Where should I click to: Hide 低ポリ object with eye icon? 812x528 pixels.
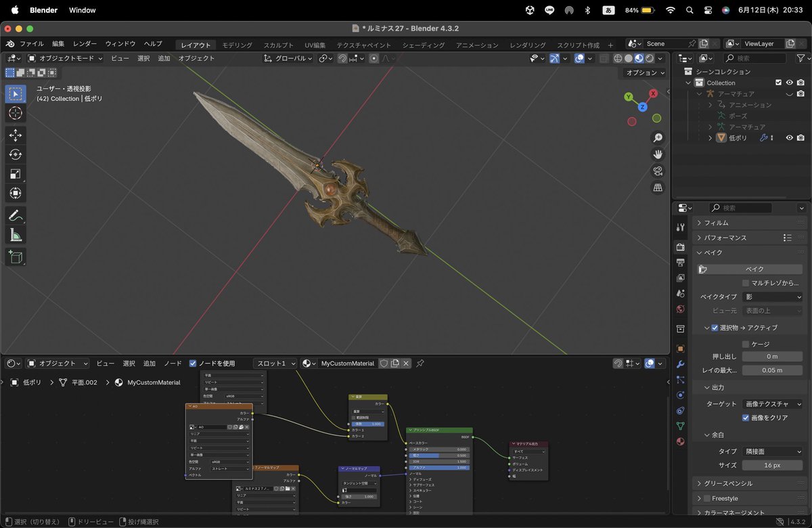[x=789, y=138]
